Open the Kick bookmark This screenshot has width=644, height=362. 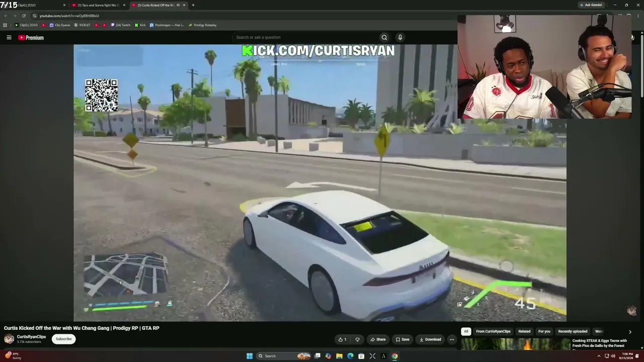click(140, 25)
